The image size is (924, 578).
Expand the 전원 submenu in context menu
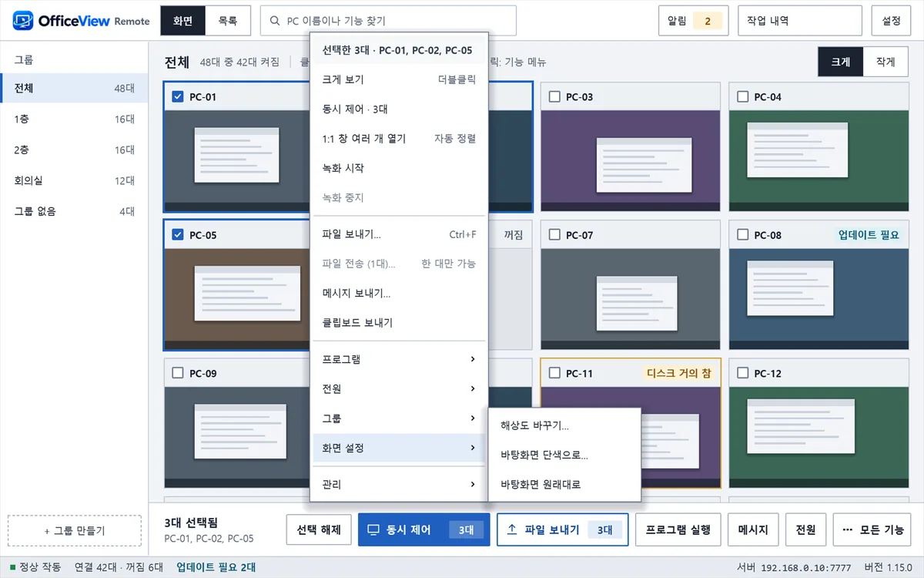(x=399, y=389)
